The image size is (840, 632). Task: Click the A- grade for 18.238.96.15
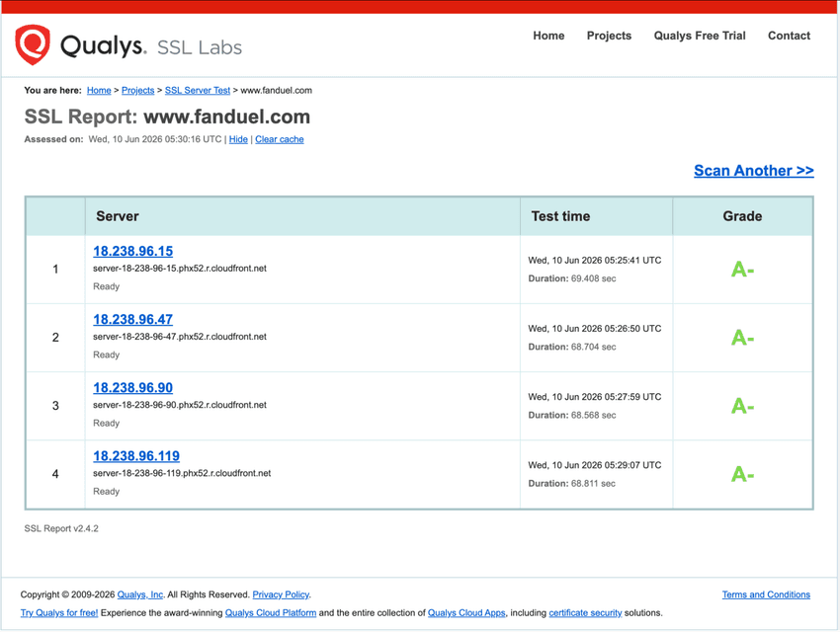pos(742,270)
